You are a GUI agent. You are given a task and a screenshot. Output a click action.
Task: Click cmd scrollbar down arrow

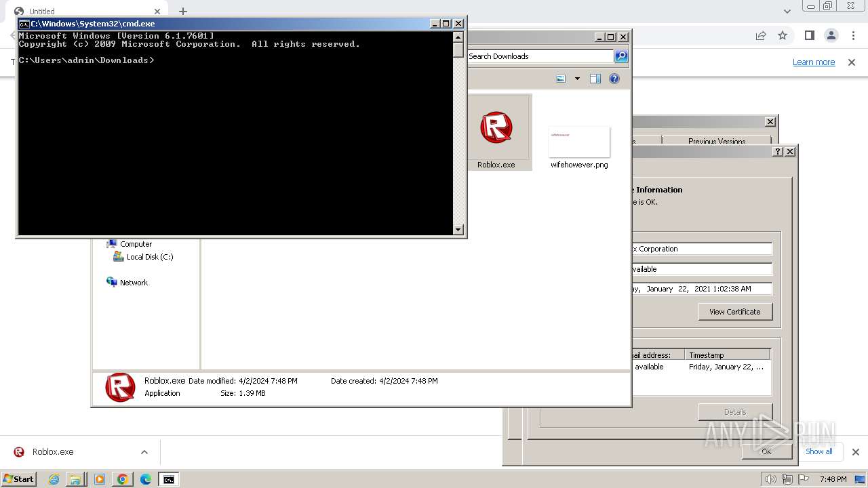click(458, 230)
